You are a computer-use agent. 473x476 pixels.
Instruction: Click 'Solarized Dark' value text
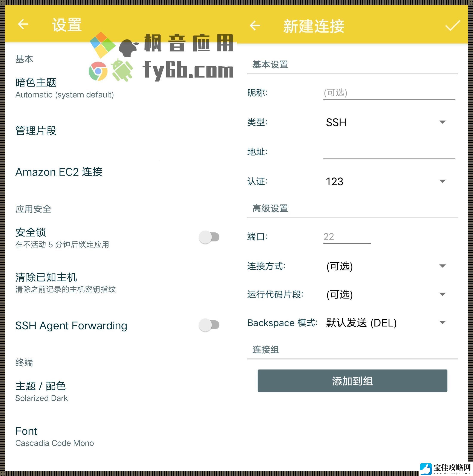pyautogui.click(x=41, y=398)
